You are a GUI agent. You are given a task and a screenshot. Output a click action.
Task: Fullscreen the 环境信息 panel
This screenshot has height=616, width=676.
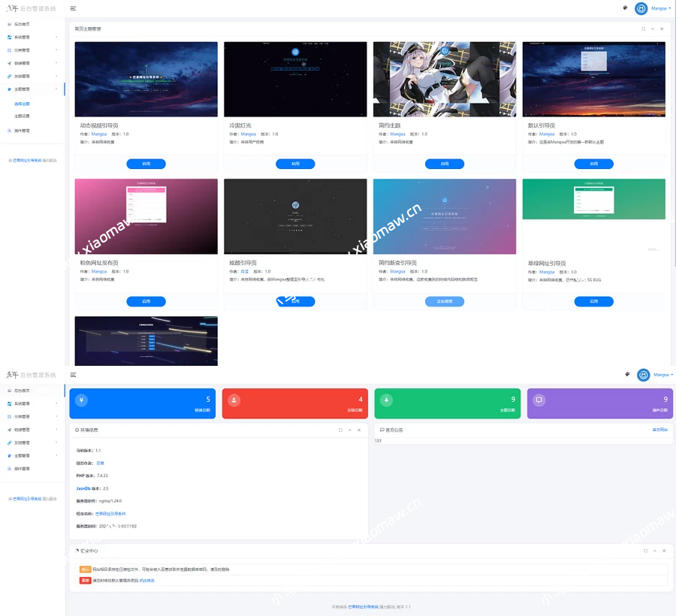pyautogui.click(x=340, y=430)
